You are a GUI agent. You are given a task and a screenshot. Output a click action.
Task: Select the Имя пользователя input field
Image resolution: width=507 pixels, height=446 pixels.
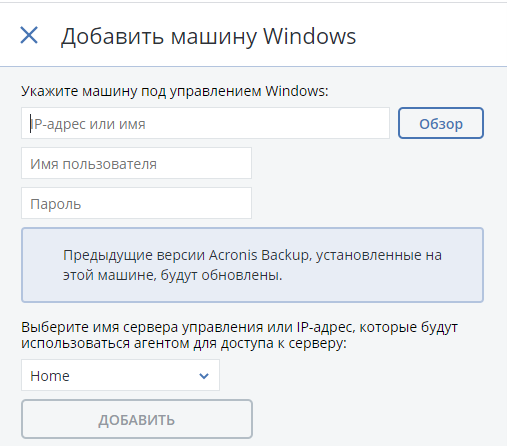coord(136,163)
